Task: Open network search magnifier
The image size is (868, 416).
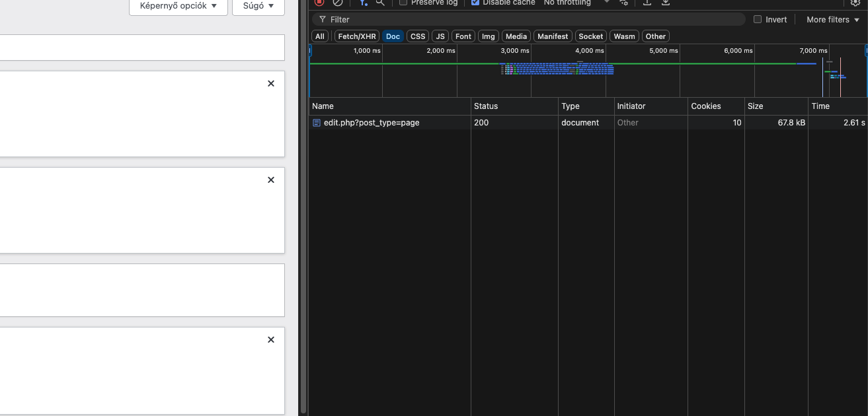Action: click(x=380, y=3)
